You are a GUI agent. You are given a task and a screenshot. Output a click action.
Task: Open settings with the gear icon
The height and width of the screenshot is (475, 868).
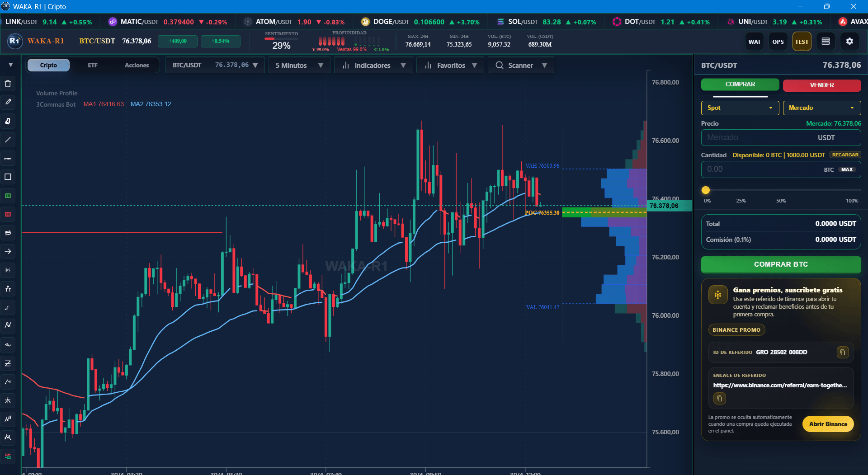click(849, 42)
